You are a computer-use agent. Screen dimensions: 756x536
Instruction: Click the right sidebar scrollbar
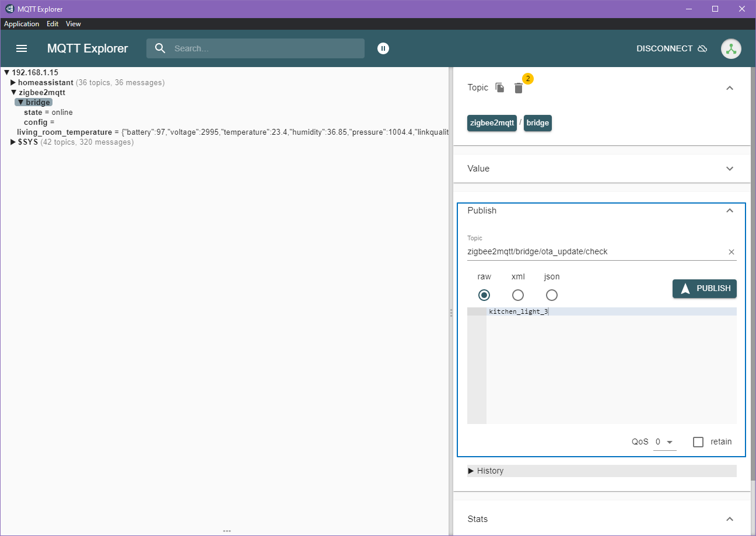(753, 274)
